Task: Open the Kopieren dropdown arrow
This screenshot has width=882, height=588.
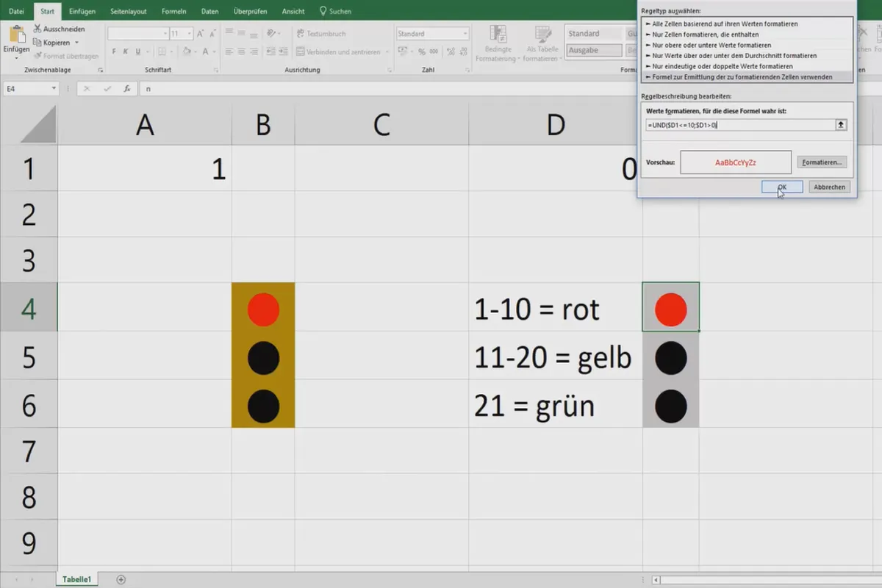Action: [76, 43]
